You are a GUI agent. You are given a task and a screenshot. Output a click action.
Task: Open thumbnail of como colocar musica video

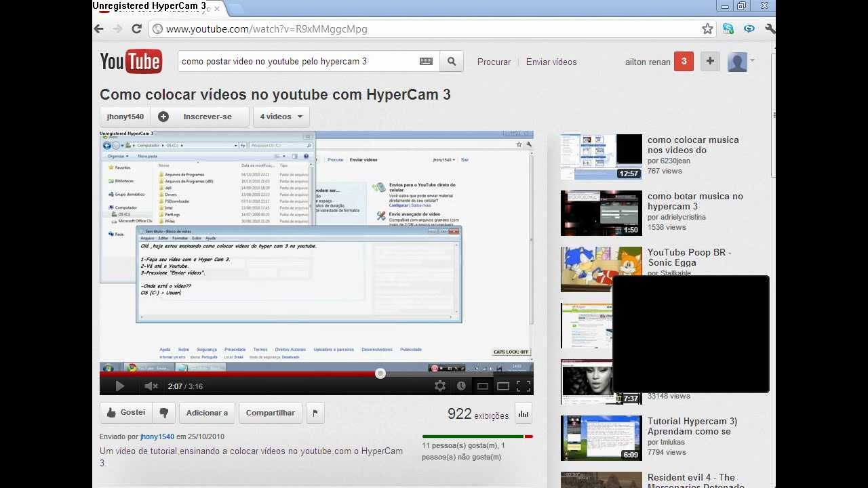[x=601, y=157]
